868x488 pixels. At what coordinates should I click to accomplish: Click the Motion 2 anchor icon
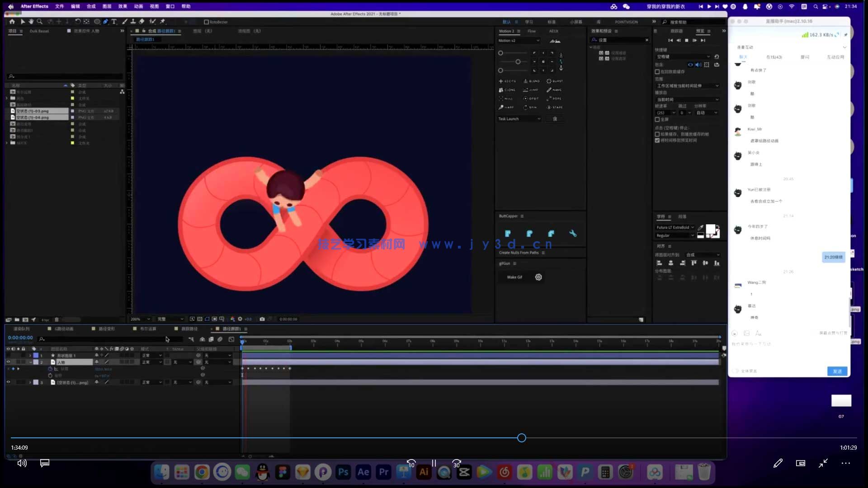coord(561,68)
